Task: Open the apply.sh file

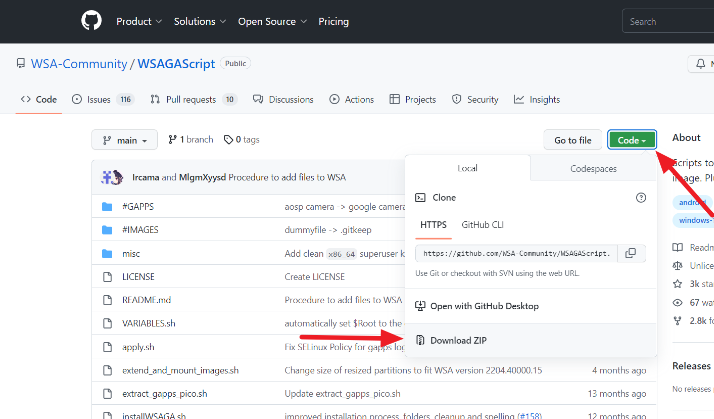Action: [x=138, y=347]
